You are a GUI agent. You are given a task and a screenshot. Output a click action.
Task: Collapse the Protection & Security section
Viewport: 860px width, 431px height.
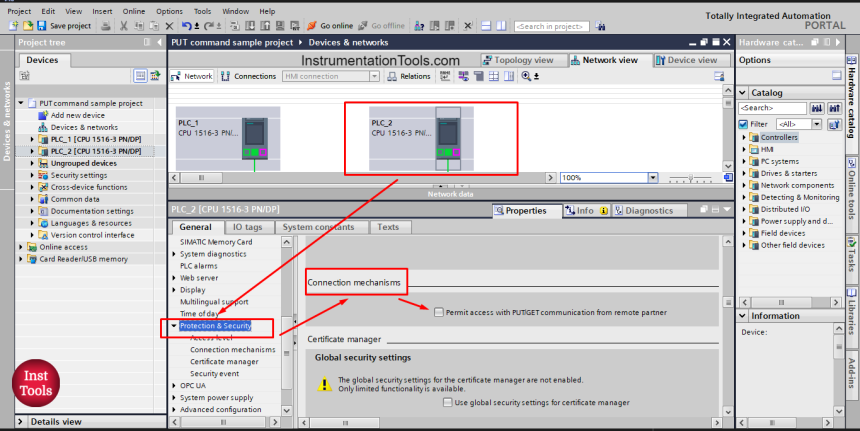[x=174, y=326]
